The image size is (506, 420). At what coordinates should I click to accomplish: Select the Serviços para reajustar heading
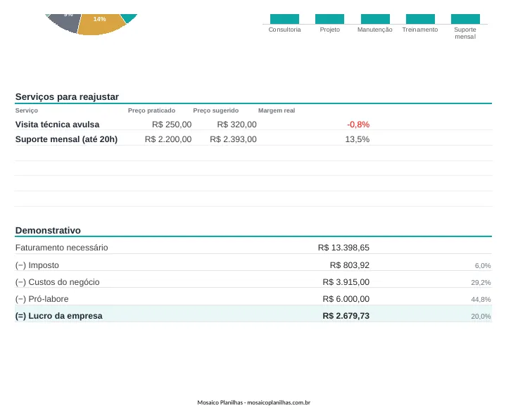pos(67,97)
